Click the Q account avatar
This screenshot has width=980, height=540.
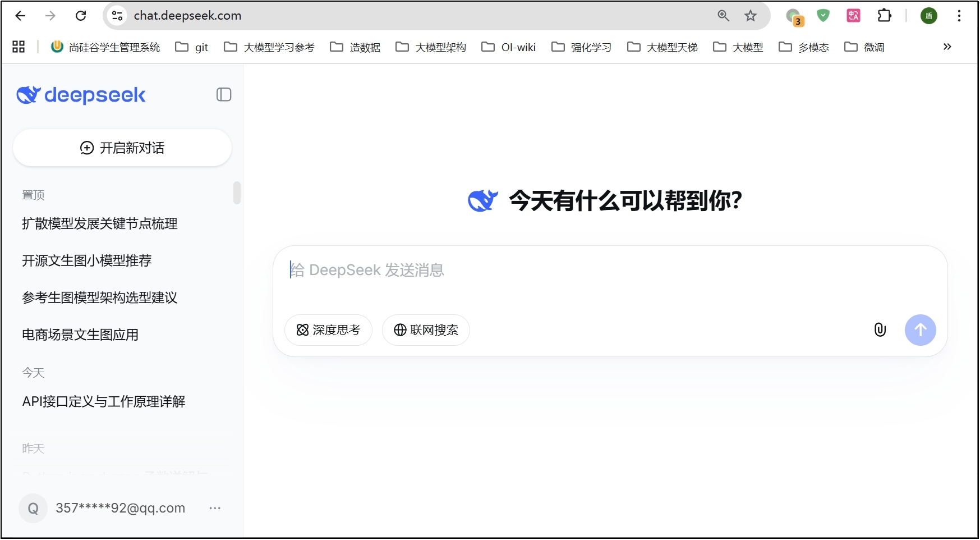33,509
